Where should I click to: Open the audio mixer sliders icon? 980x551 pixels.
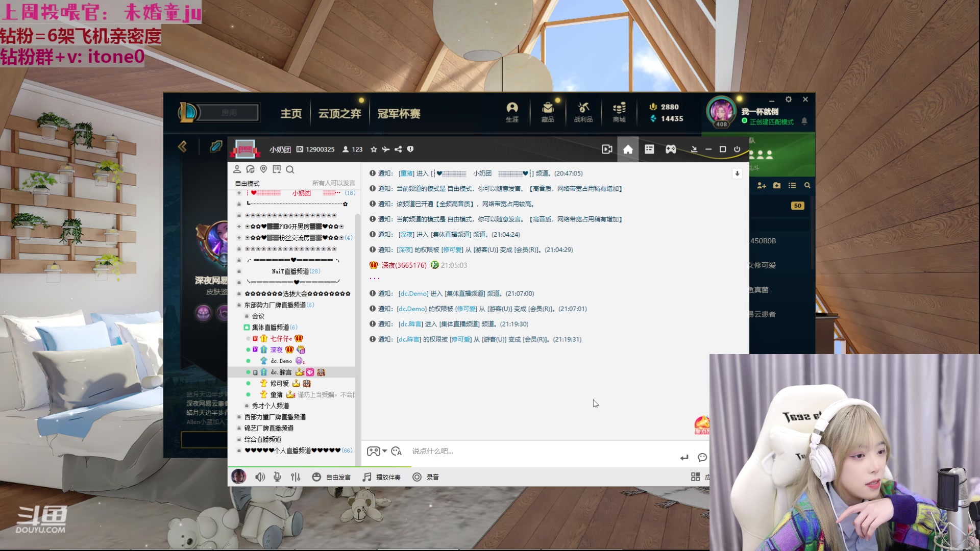coord(295,477)
